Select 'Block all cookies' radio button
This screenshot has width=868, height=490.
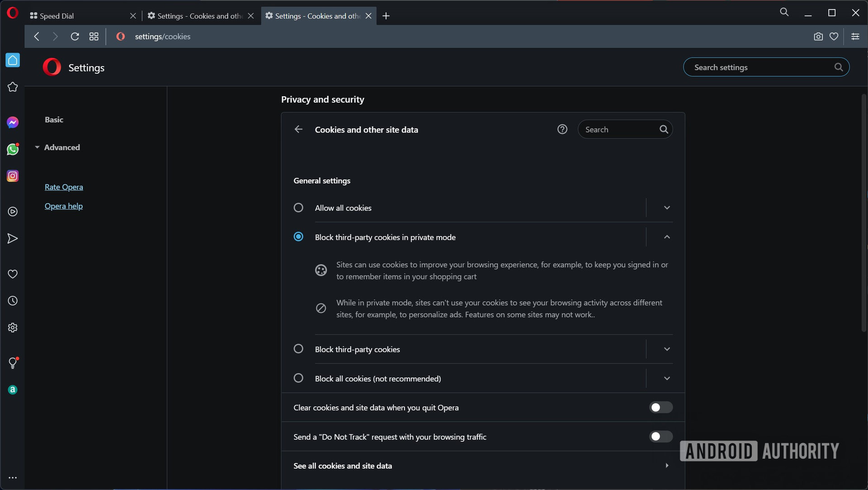pos(298,378)
